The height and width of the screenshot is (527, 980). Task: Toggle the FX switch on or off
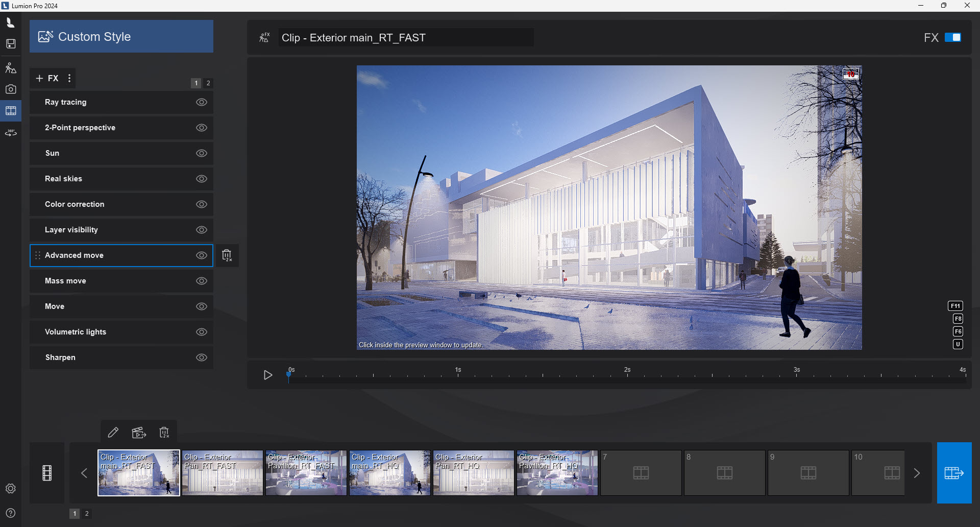pos(952,37)
